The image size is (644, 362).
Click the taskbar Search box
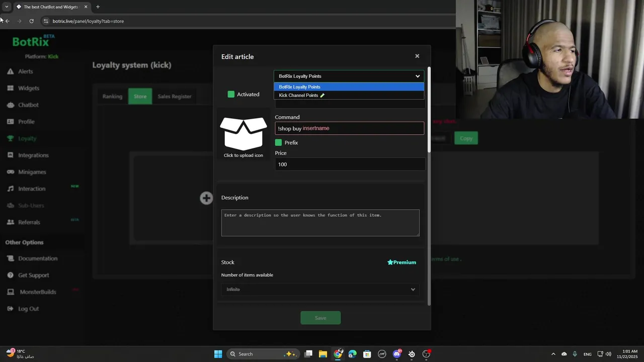[x=262, y=354]
